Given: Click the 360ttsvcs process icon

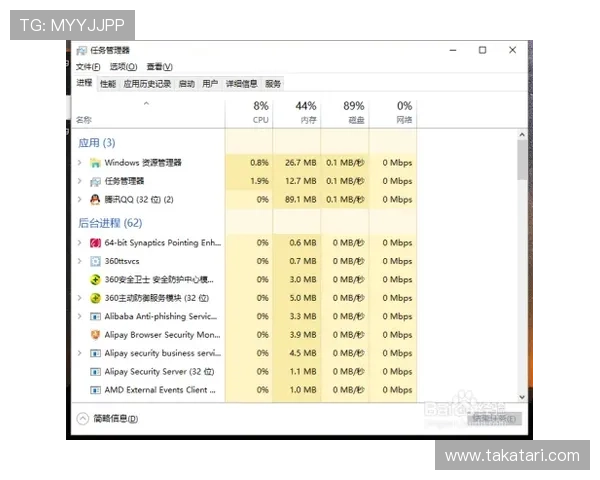Looking at the screenshot, I should tap(95, 261).
